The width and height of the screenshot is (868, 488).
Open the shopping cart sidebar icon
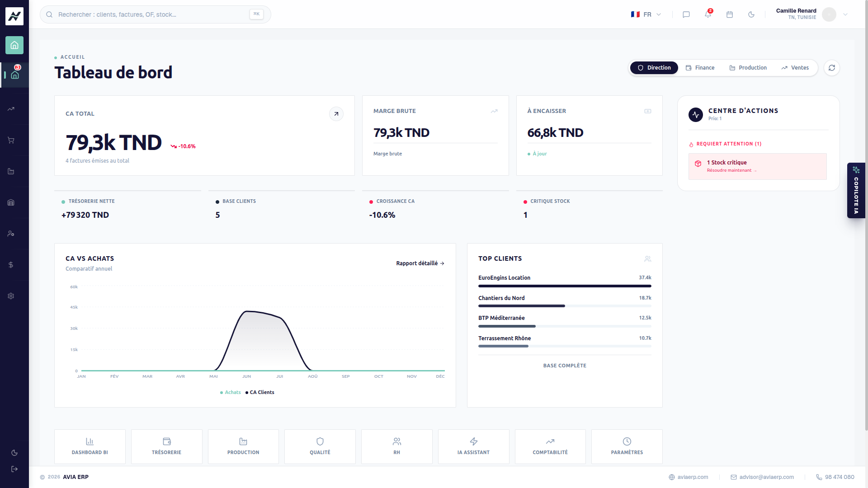coord(11,140)
